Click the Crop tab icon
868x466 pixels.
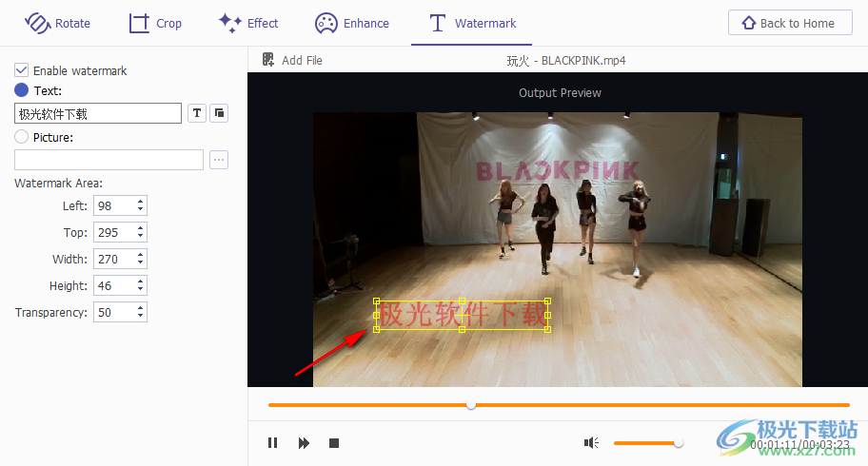(x=139, y=23)
